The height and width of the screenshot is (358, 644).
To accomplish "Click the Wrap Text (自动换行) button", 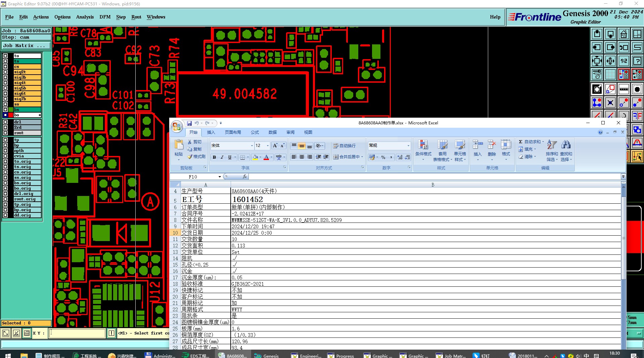I will pos(344,146).
